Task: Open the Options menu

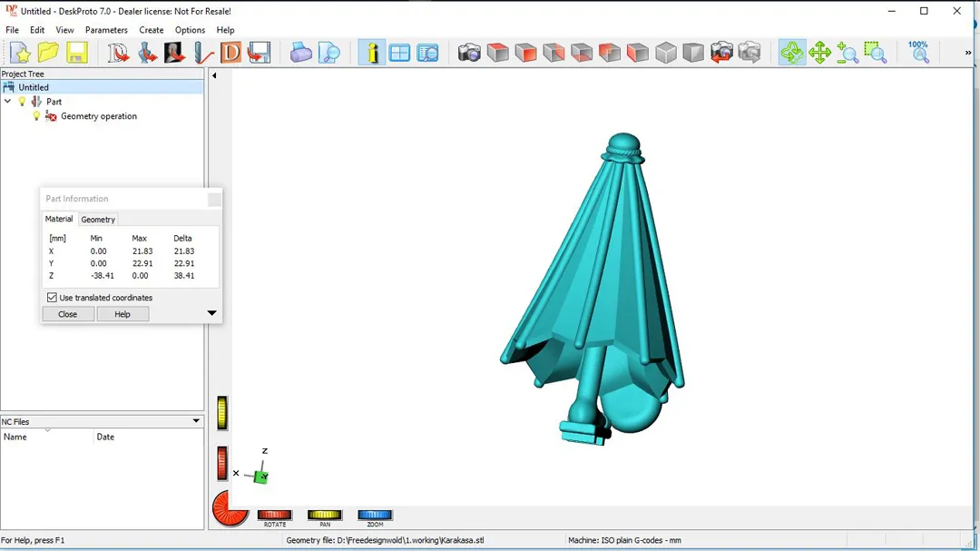Action: 190,30
